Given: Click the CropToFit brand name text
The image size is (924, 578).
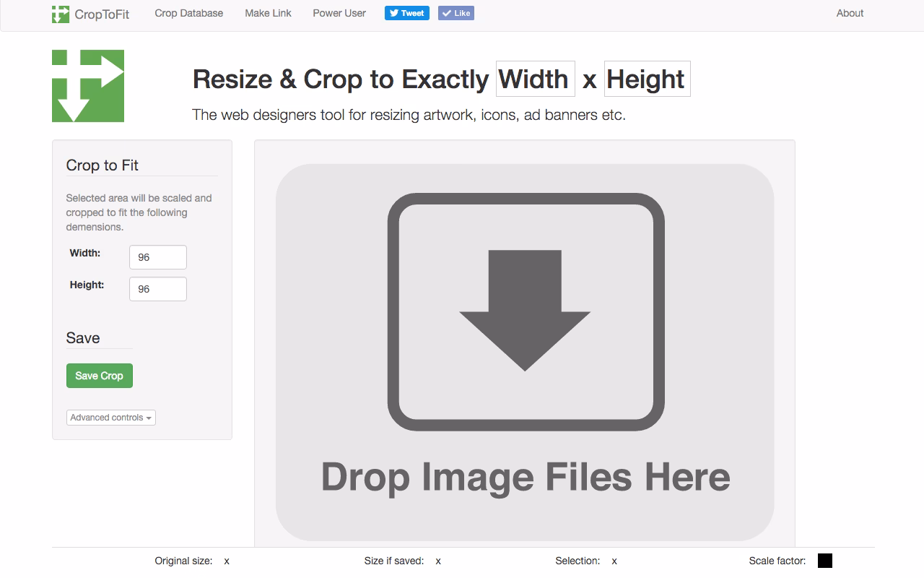Looking at the screenshot, I should 102,14.
